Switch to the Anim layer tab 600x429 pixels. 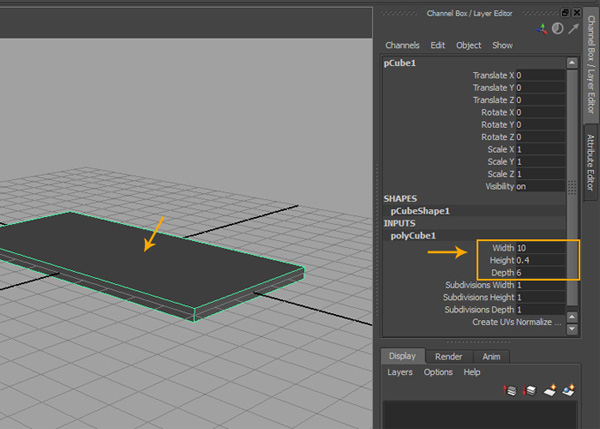tap(491, 356)
